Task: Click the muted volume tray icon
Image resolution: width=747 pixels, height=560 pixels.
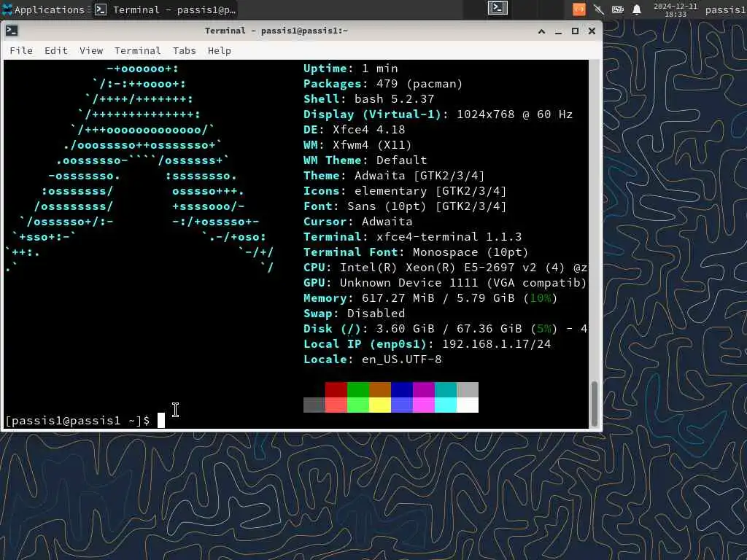Action: tap(599, 9)
